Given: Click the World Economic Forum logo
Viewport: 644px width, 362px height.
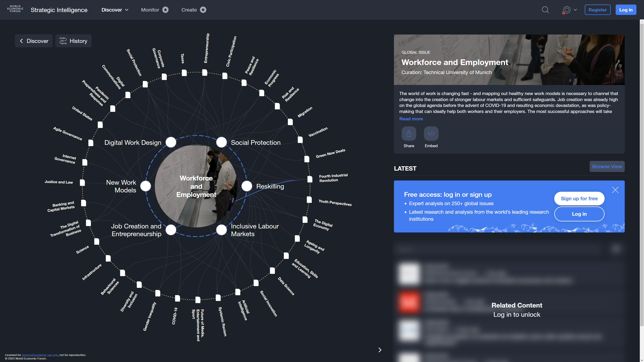Looking at the screenshot, I should pyautogui.click(x=15, y=9).
